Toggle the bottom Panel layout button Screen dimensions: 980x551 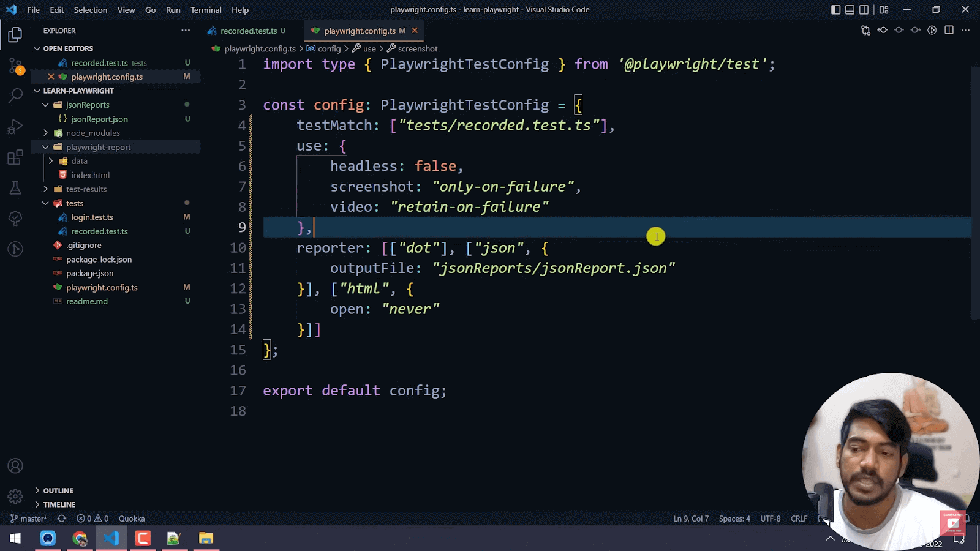click(x=850, y=10)
